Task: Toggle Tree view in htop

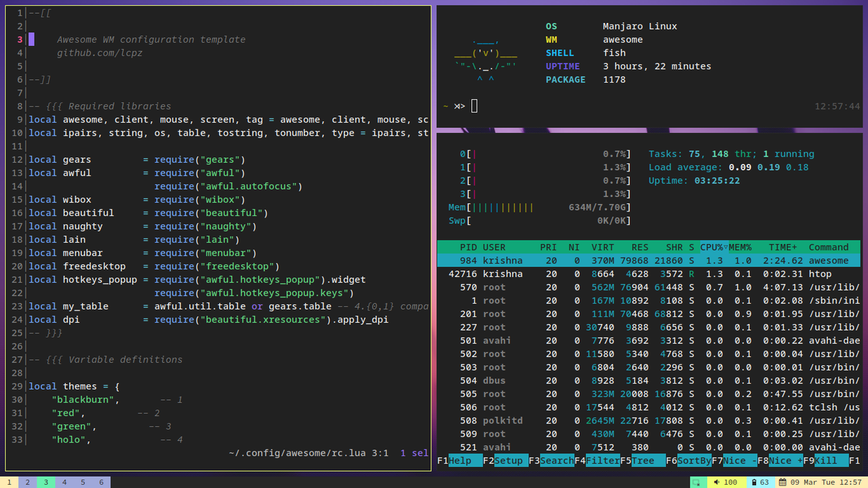Action: pos(643,461)
